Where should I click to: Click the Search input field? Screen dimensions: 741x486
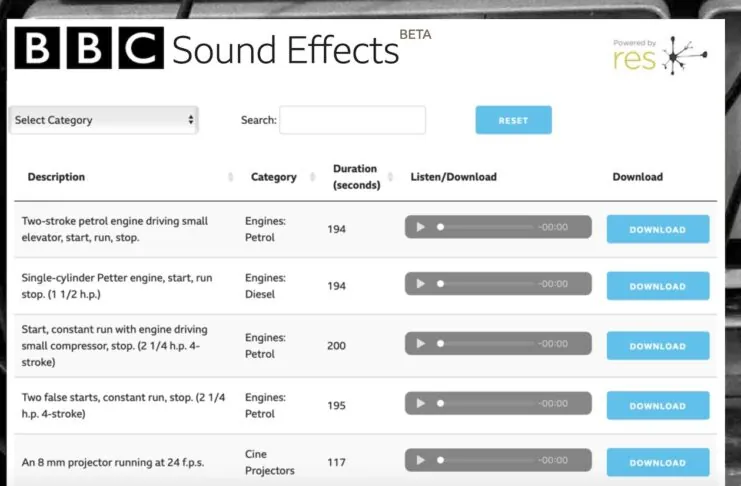coord(352,120)
